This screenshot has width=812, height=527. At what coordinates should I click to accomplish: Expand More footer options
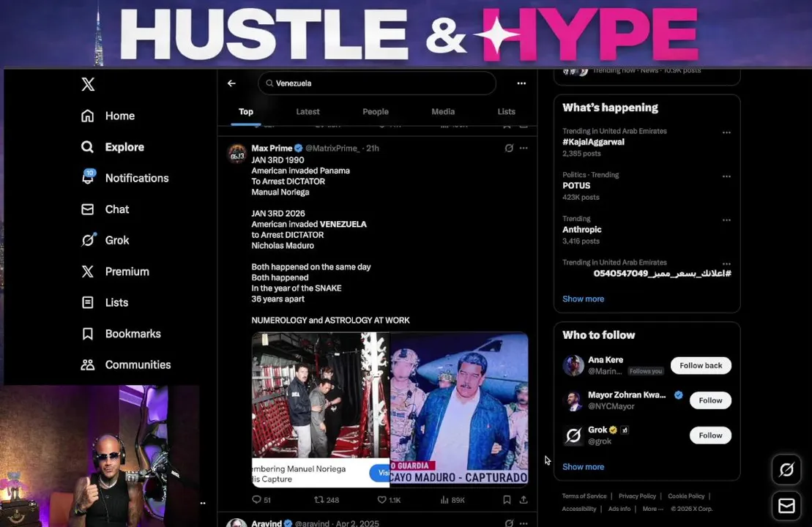point(652,509)
